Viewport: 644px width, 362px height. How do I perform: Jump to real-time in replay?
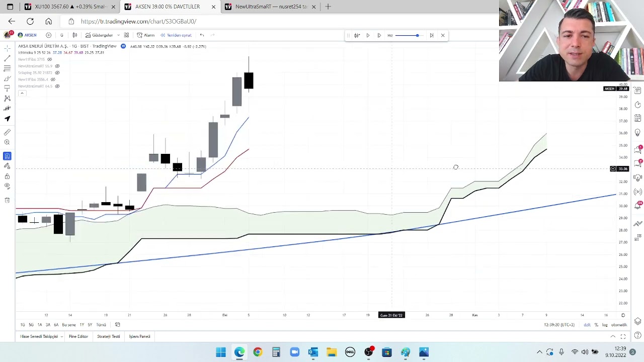(x=431, y=35)
